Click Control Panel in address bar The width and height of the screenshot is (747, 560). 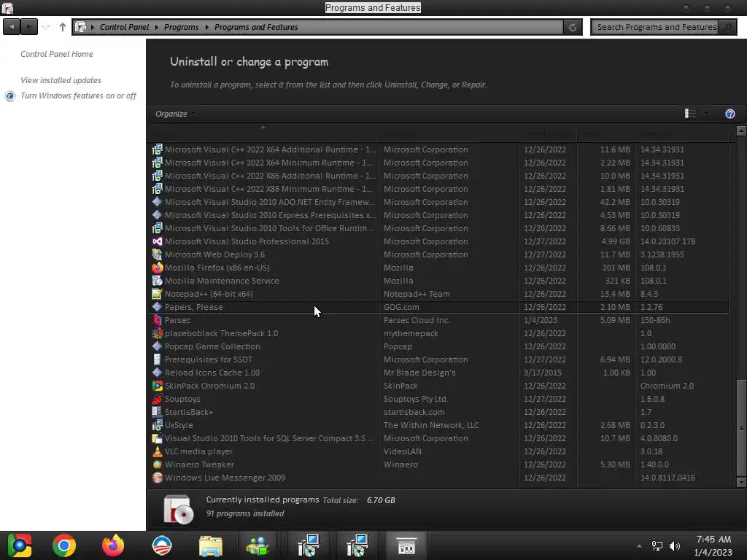point(124,27)
